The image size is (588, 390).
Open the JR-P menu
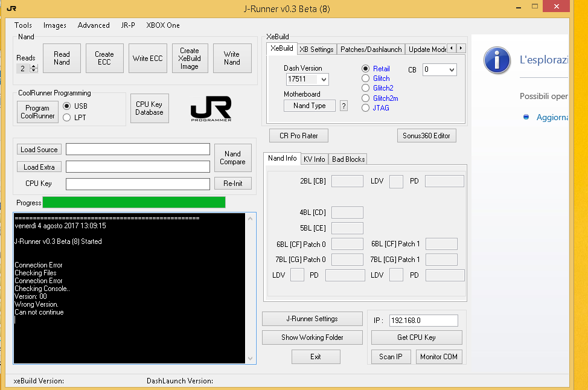[x=128, y=25]
